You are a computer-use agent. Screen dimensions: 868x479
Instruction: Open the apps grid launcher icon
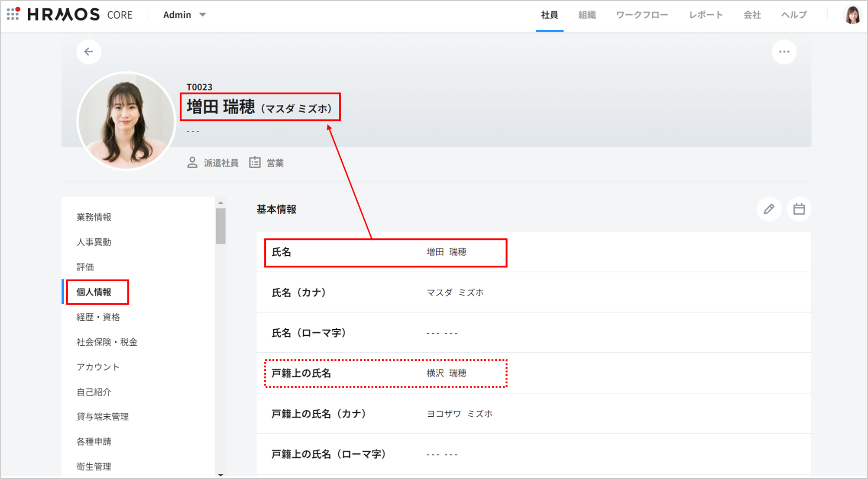pos(13,14)
